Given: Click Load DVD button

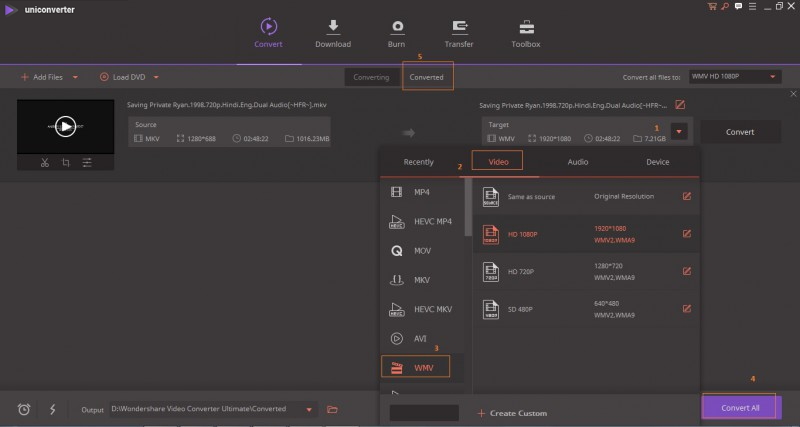Looking at the screenshot, I should click(x=123, y=77).
